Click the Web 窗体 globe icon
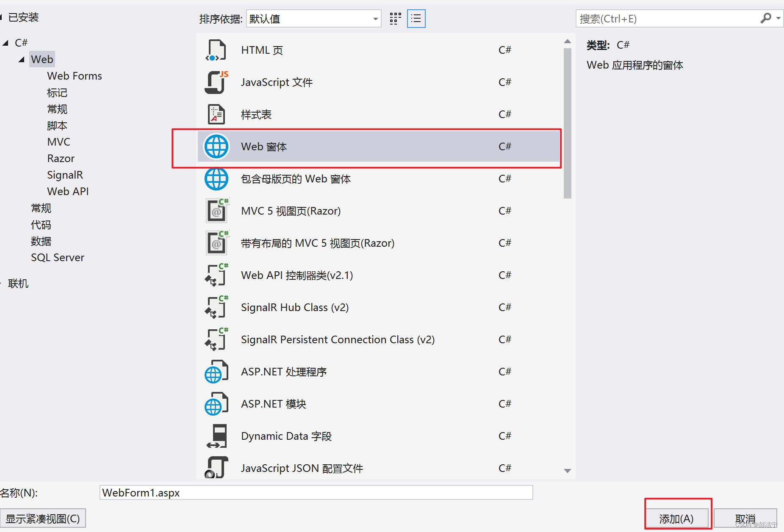This screenshot has height=532, width=784. 216,146
